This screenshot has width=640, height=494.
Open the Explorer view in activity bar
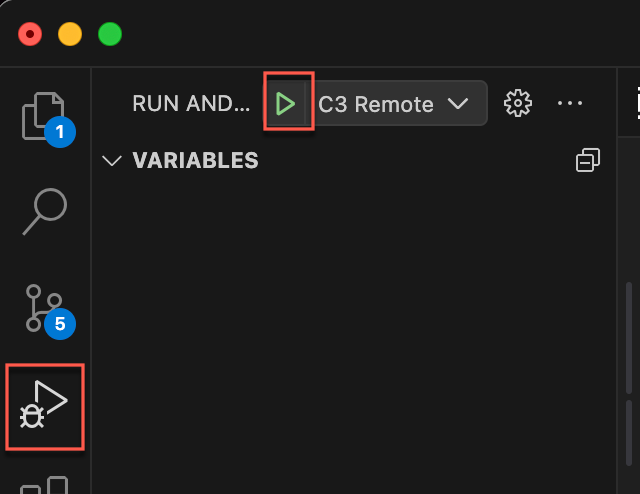(43, 114)
